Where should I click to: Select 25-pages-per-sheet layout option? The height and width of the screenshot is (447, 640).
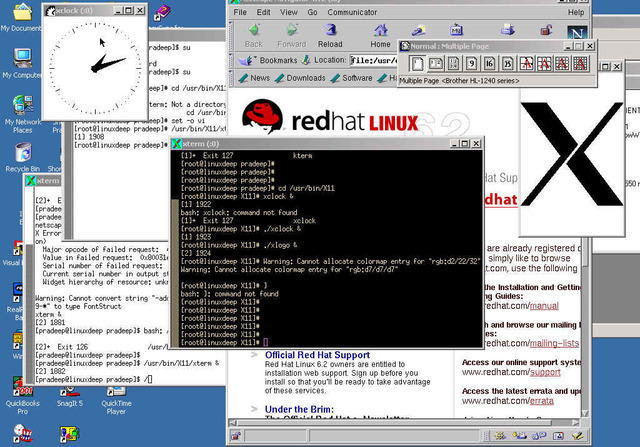coord(507,64)
